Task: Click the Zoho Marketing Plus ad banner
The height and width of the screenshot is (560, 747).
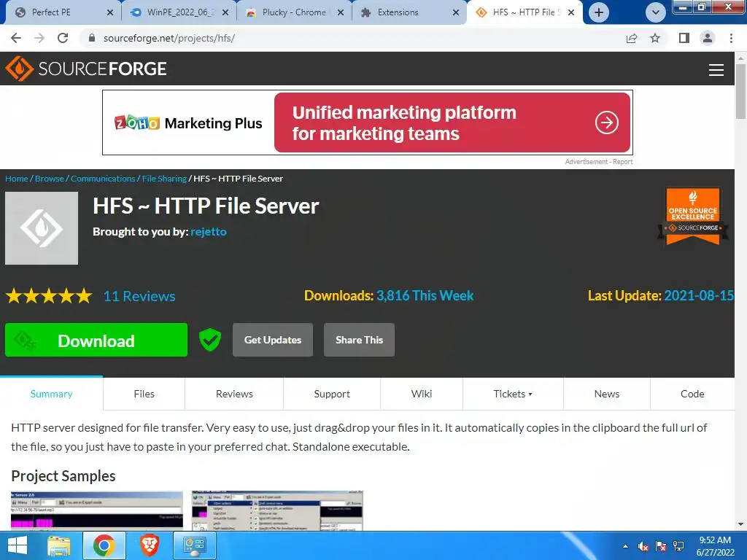Action: [368, 122]
